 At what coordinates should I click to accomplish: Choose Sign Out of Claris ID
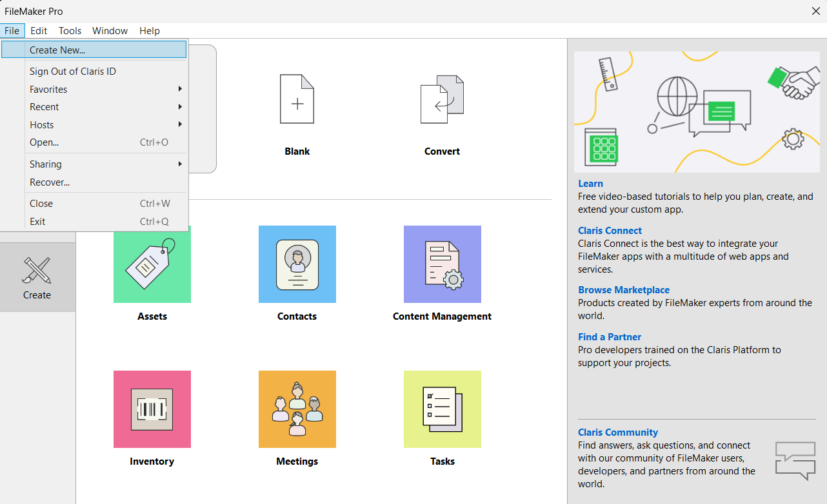94,72
